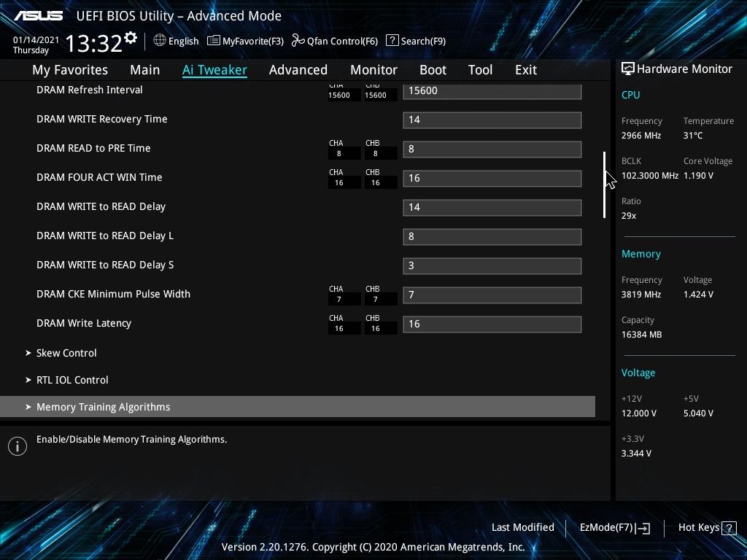747x560 pixels.
Task: Click the date 01/14/2021
Action: click(x=36, y=40)
